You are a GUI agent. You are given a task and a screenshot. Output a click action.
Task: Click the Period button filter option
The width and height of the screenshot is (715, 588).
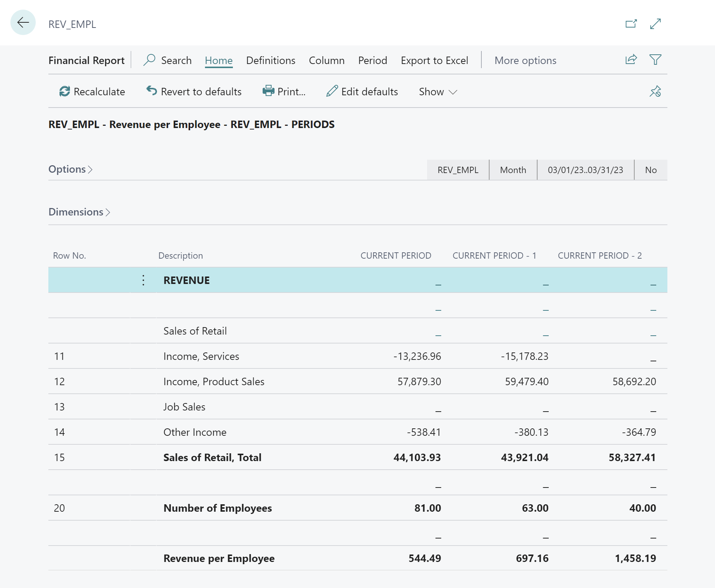point(372,60)
